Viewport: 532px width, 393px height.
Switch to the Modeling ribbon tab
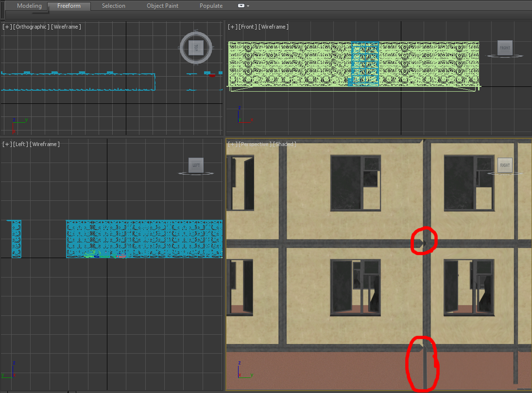(29, 6)
